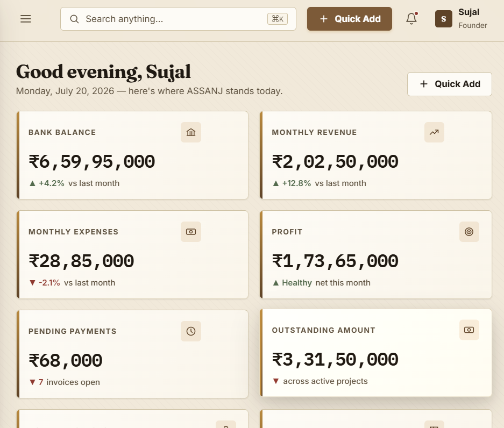
Task: Click the brown Quick Add button
Action: [x=350, y=19]
